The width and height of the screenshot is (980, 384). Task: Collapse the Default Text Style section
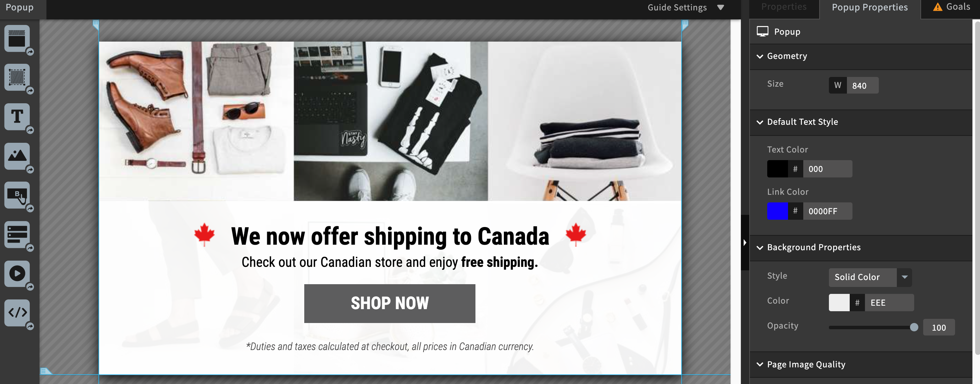click(802, 122)
